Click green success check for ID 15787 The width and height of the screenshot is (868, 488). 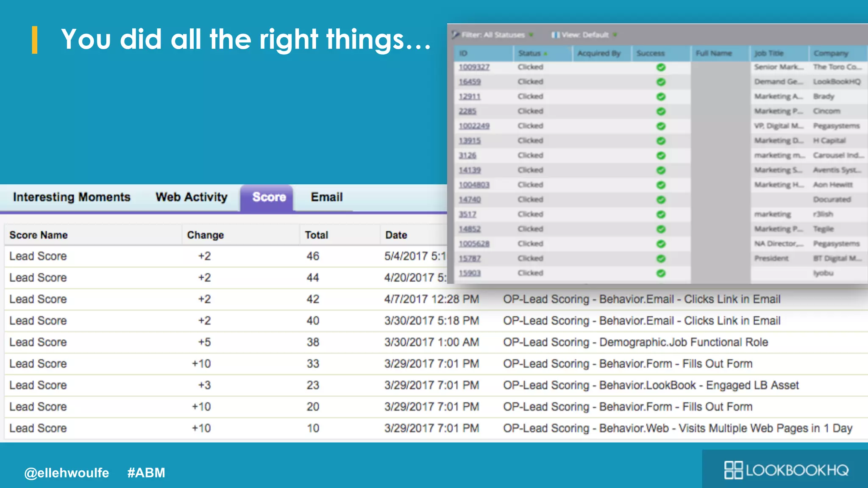(661, 259)
